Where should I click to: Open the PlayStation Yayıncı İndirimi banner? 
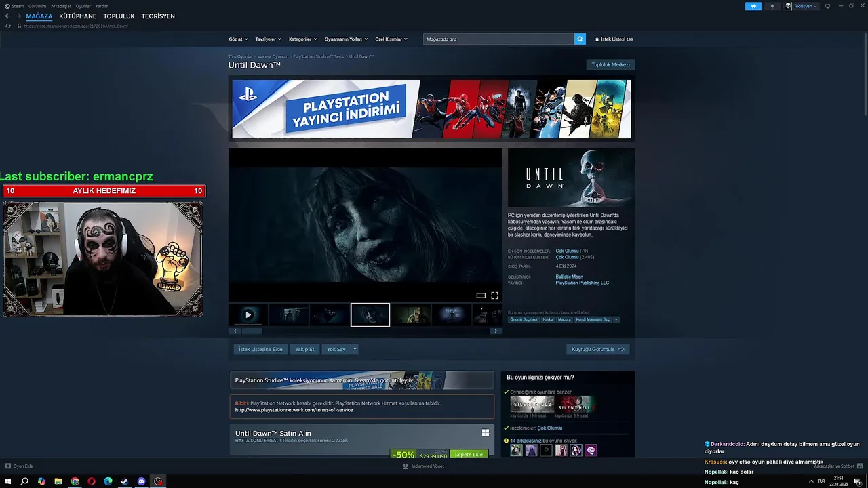coord(431,109)
